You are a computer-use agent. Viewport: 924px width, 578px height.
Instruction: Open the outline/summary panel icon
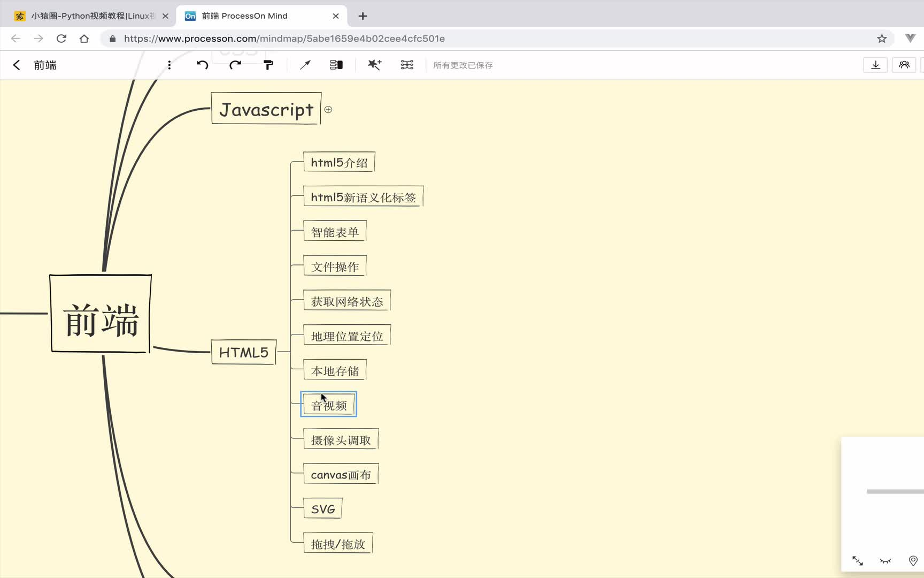coord(336,65)
